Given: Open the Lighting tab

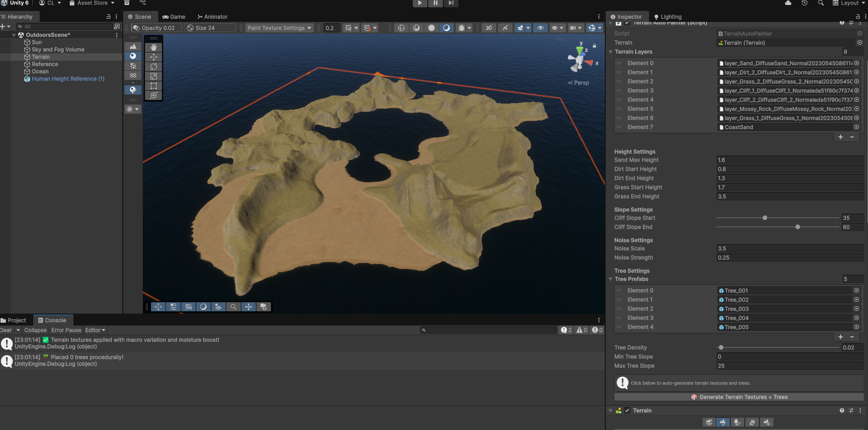Looking at the screenshot, I should click(668, 17).
